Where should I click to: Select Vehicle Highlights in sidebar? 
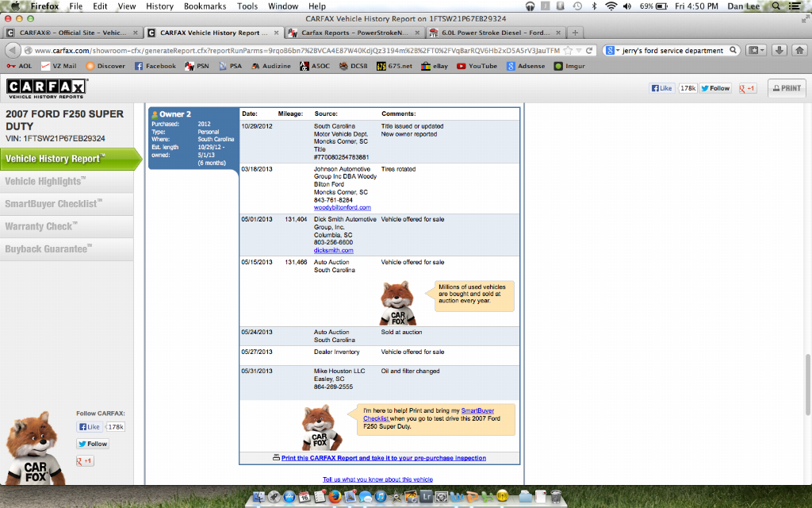(67, 182)
